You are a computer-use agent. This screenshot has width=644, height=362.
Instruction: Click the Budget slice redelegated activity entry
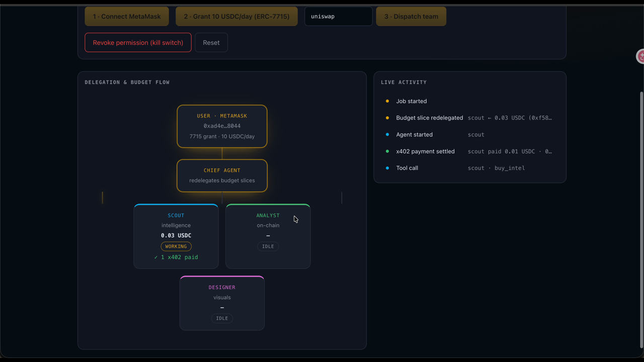[470, 118]
